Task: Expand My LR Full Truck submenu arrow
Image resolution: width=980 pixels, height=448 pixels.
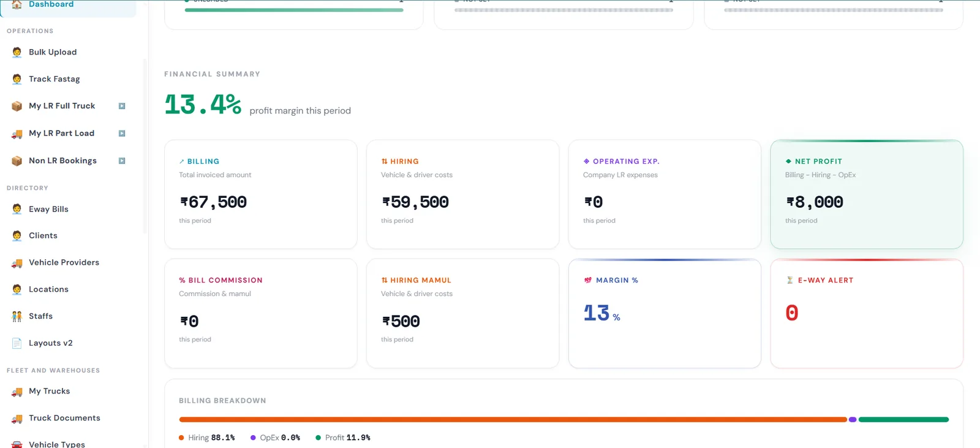Action: (x=122, y=106)
